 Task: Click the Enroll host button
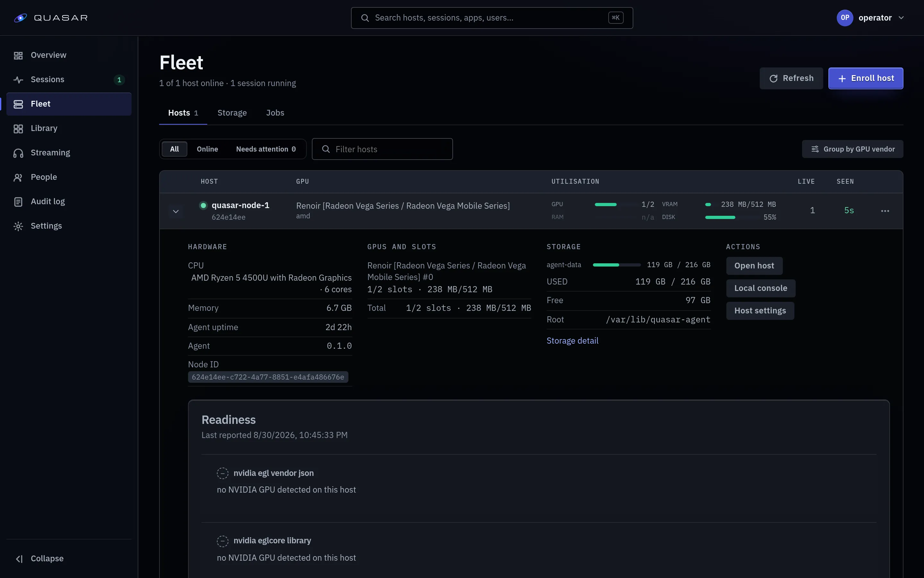point(866,78)
